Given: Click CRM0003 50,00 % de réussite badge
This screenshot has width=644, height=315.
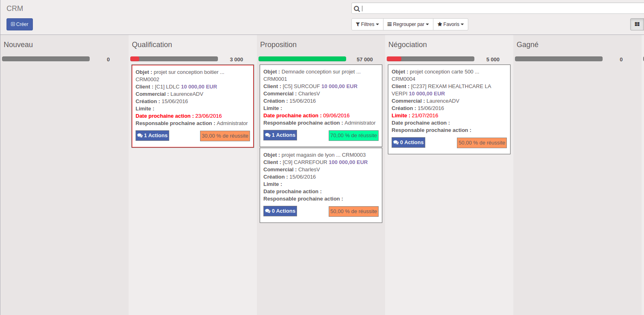Looking at the screenshot, I should (353, 211).
